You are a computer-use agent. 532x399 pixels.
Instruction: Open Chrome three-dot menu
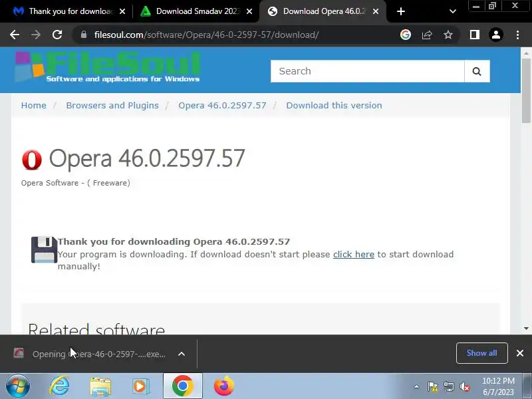[x=517, y=35]
